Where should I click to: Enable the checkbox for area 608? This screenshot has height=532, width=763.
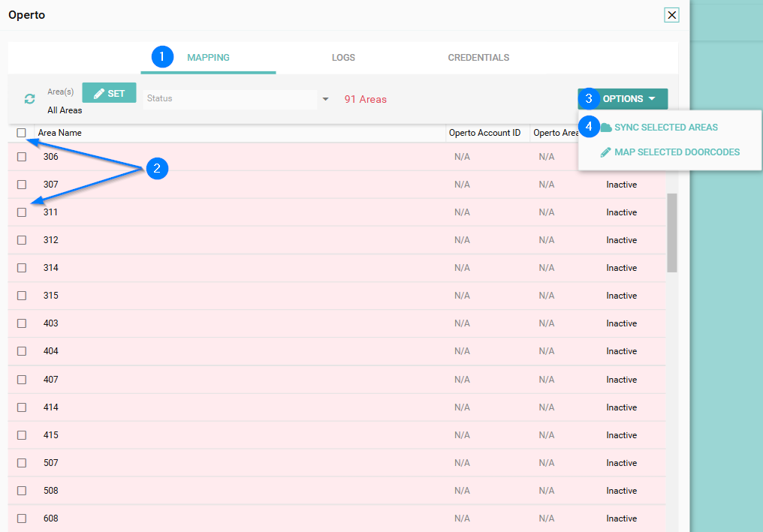tap(22, 518)
